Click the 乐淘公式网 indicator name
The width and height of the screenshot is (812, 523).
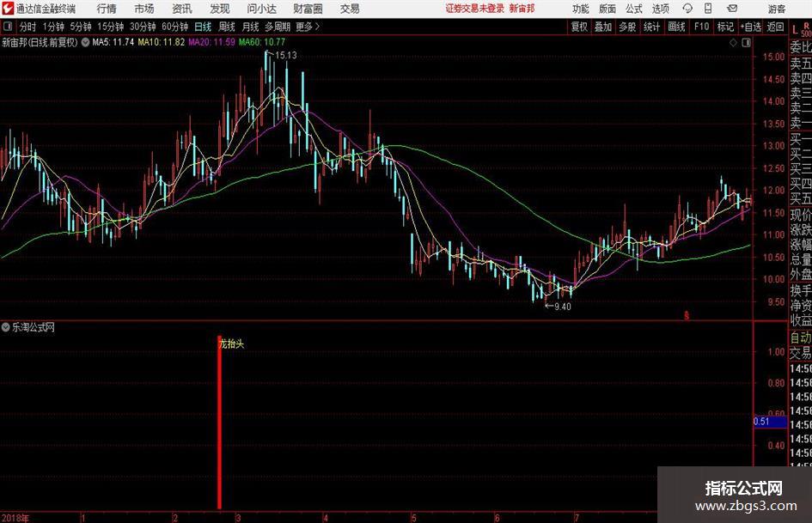coord(34,327)
